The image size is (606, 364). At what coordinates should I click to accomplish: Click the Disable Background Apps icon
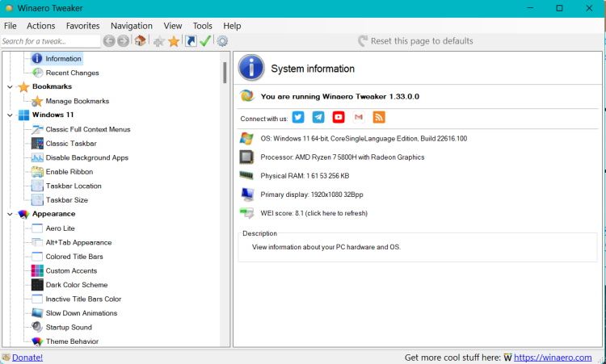point(37,157)
